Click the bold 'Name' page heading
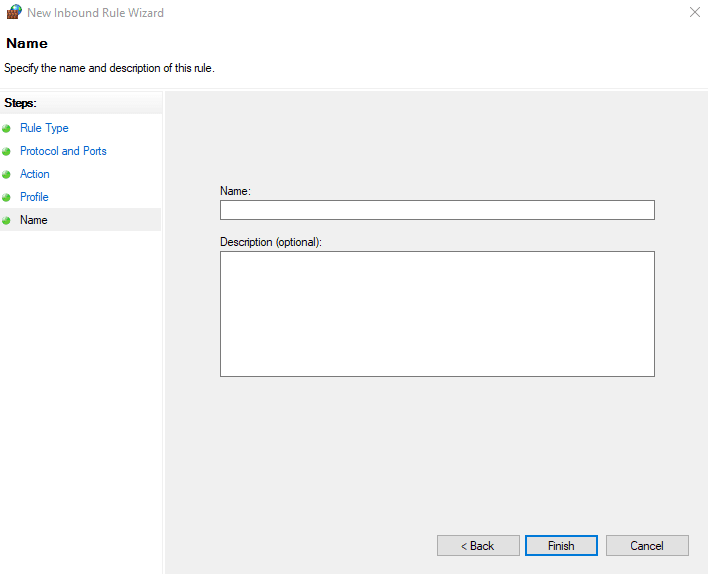The width and height of the screenshot is (708, 574). (x=27, y=43)
